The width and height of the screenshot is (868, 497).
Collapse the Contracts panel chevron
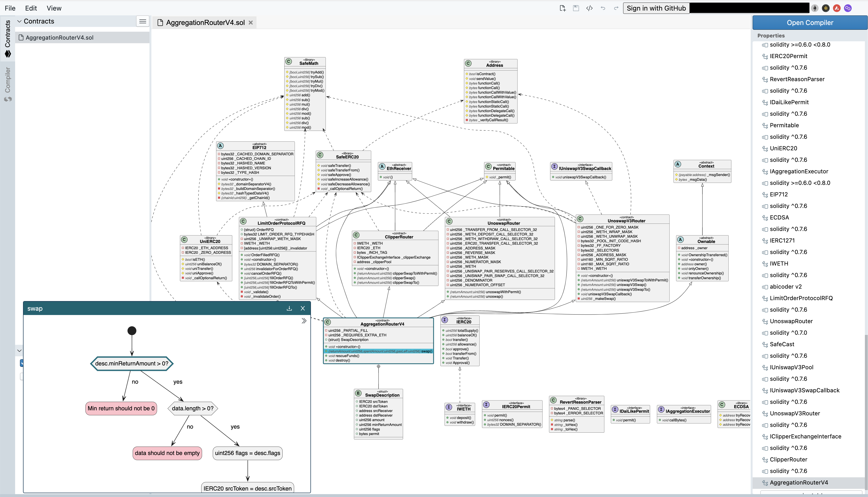pyautogui.click(x=19, y=21)
